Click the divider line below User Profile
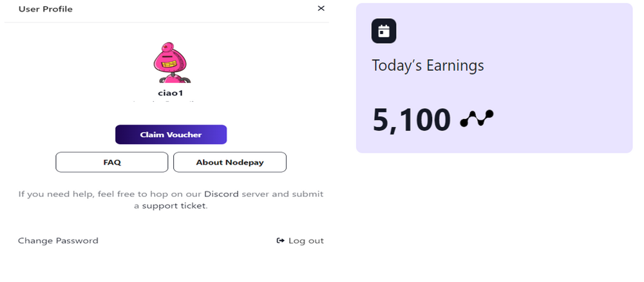This screenshot has width=644, height=282. (167, 22)
